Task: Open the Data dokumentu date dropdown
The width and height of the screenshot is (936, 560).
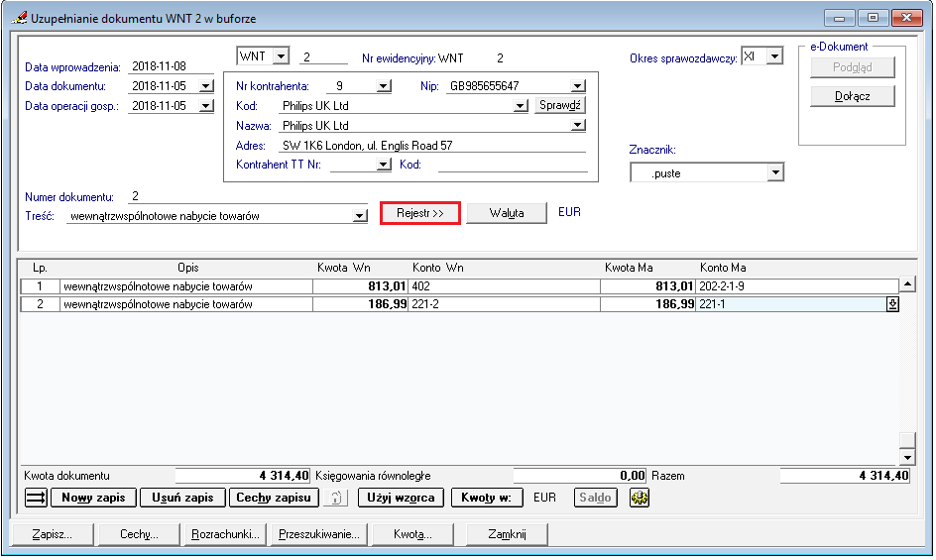Action: [206, 86]
